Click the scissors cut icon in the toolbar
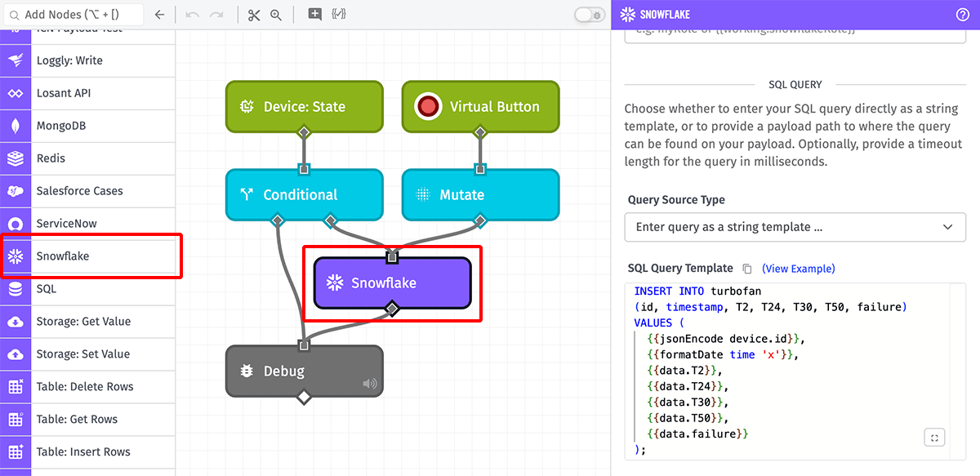 pyautogui.click(x=254, y=15)
